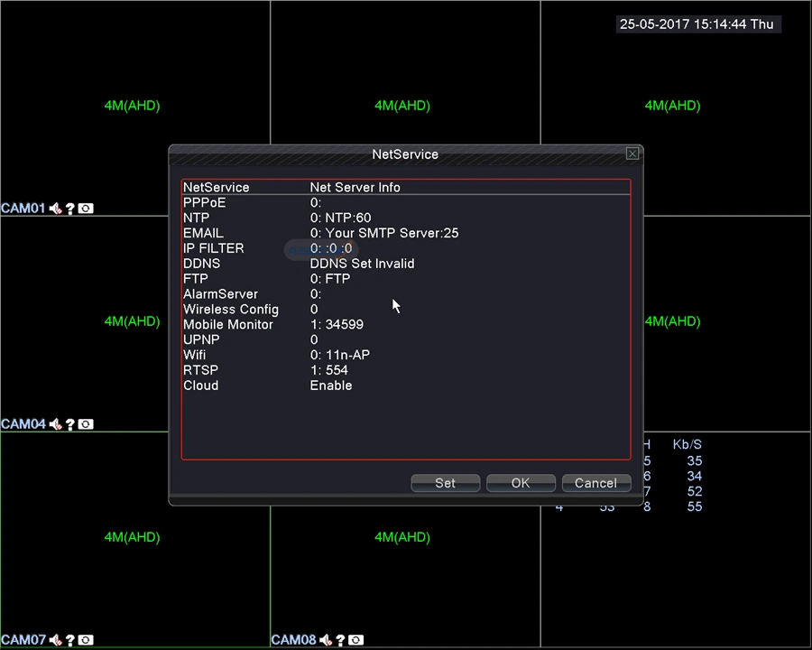812x650 pixels.
Task: Click the CAM07 muted audio icon
Action: coord(55,640)
